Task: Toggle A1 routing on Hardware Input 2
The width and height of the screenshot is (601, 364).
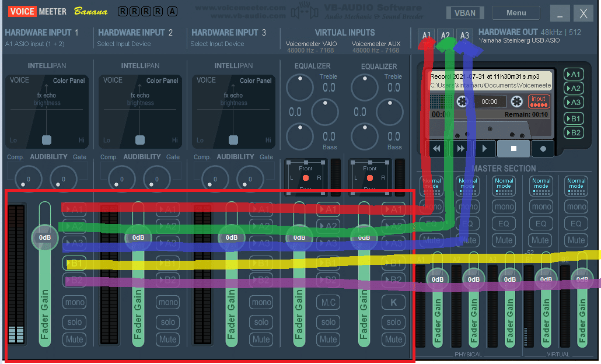Action: 168,209
